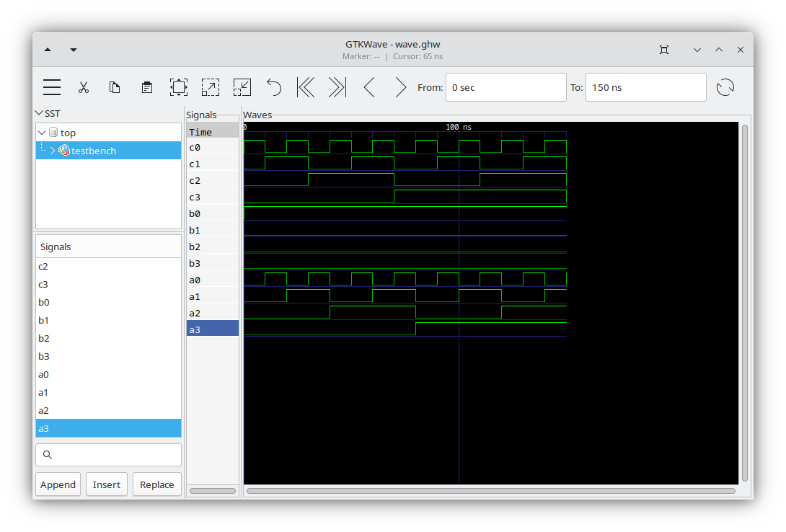Insert the selected signal into the display

coord(106,484)
